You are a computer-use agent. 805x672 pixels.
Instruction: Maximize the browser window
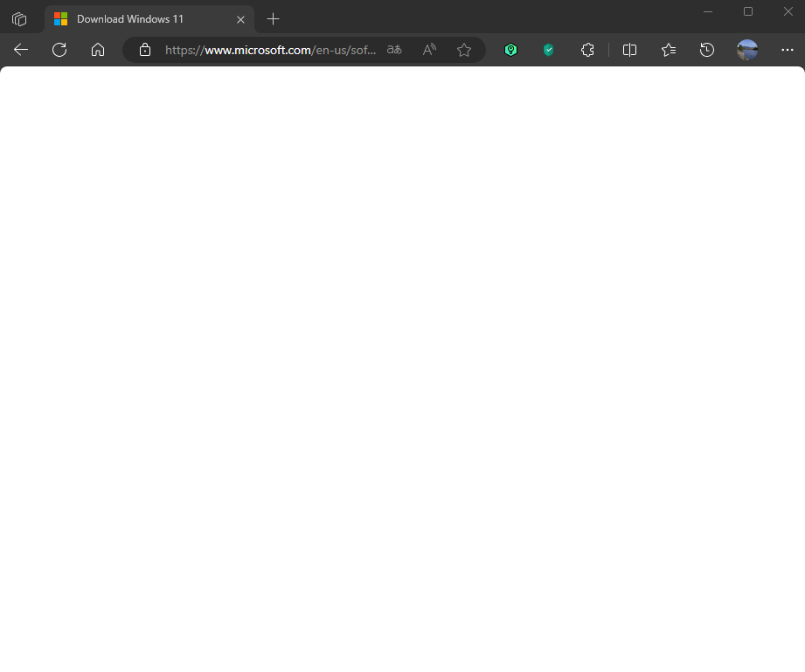[x=748, y=11]
